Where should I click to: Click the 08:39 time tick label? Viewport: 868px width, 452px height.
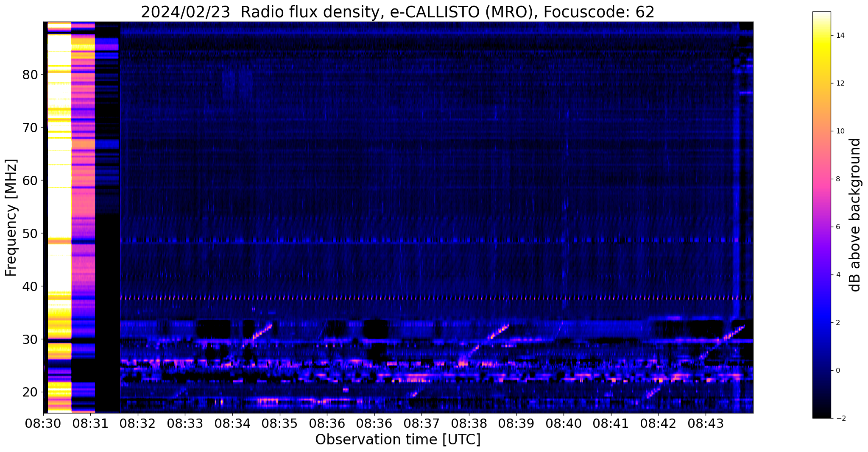click(516, 424)
